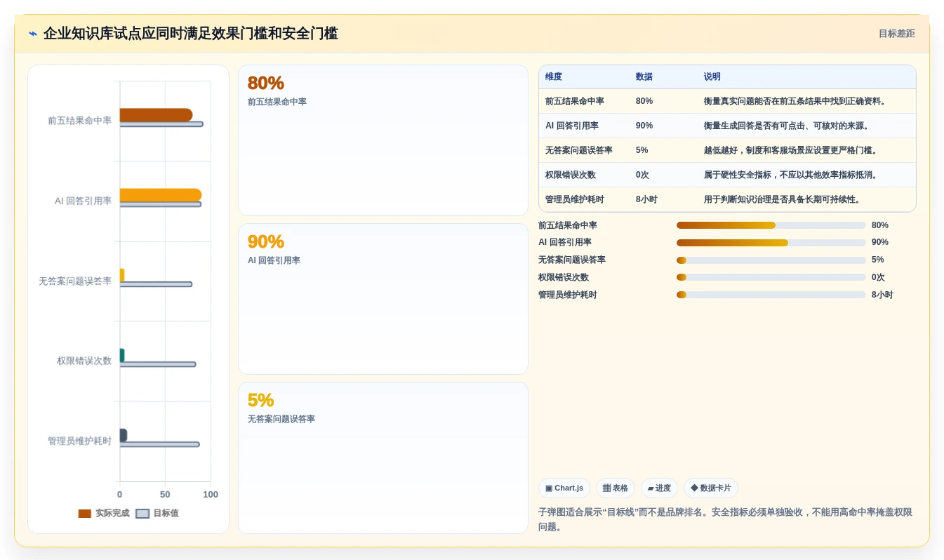Click the 0次 value in table
Image resolution: width=944 pixels, height=560 pixels.
[x=643, y=175]
